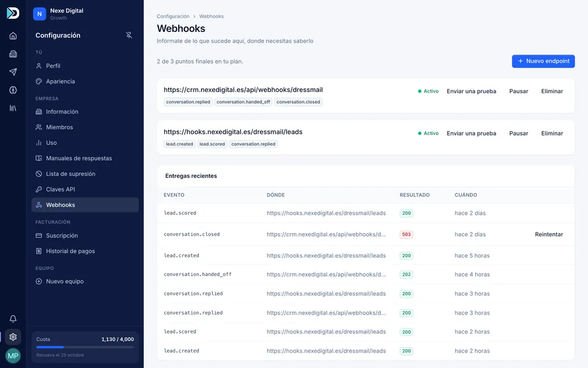The width and height of the screenshot is (588, 368).
Task: Open Perfil settings
Action: [85, 66]
